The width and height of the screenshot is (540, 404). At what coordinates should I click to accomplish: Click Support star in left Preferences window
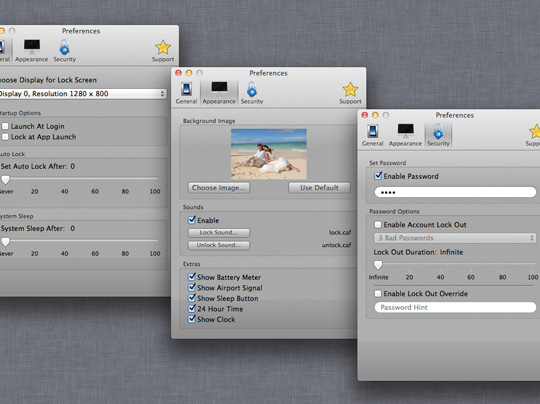(163, 51)
